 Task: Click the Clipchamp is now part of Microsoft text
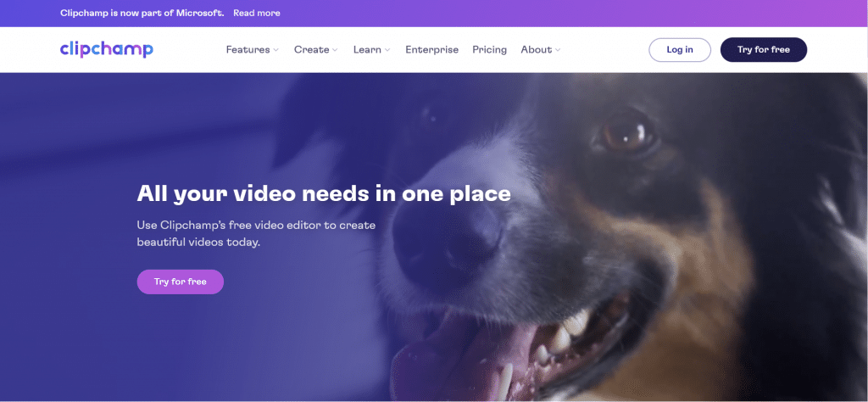point(142,13)
